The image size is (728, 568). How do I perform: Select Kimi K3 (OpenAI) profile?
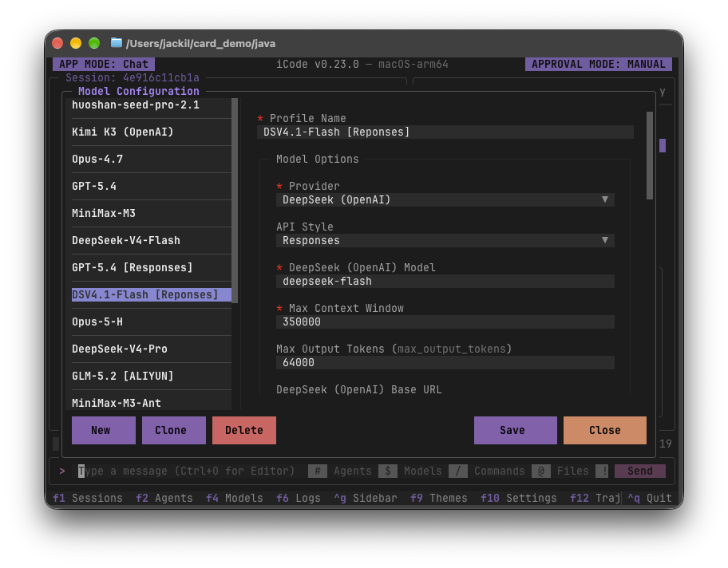[x=152, y=132]
